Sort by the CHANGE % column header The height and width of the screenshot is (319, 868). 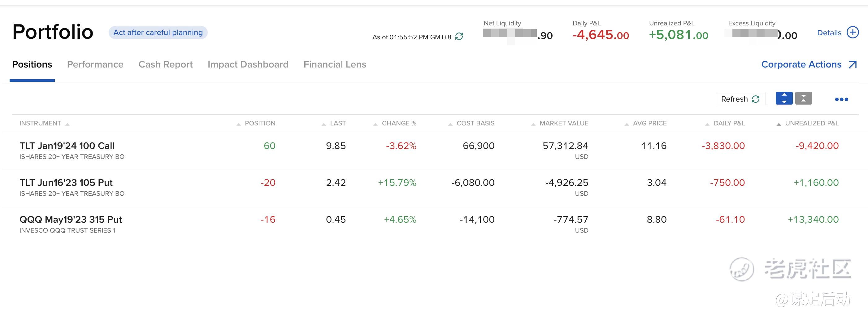click(x=399, y=123)
